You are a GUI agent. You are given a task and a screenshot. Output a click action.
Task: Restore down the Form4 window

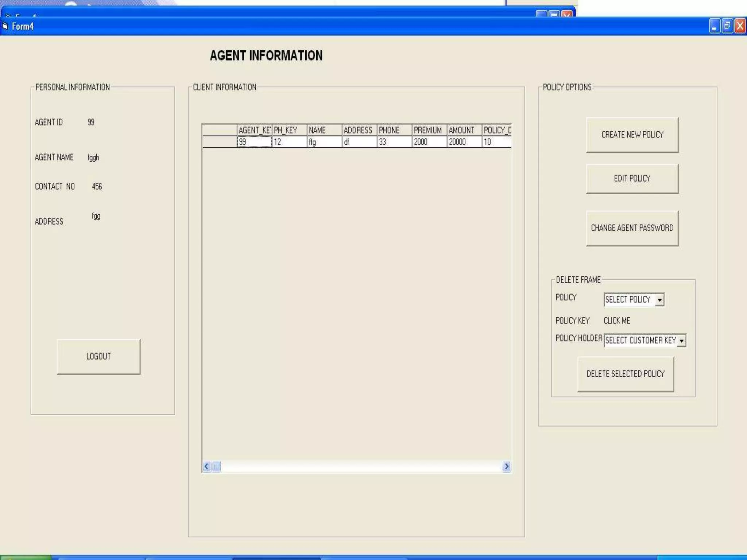(727, 26)
